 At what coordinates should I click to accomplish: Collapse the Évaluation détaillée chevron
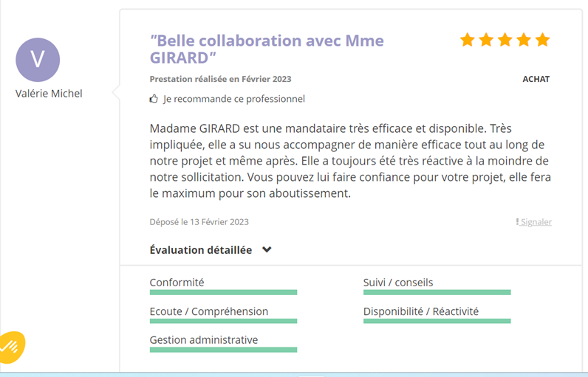click(x=267, y=249)
